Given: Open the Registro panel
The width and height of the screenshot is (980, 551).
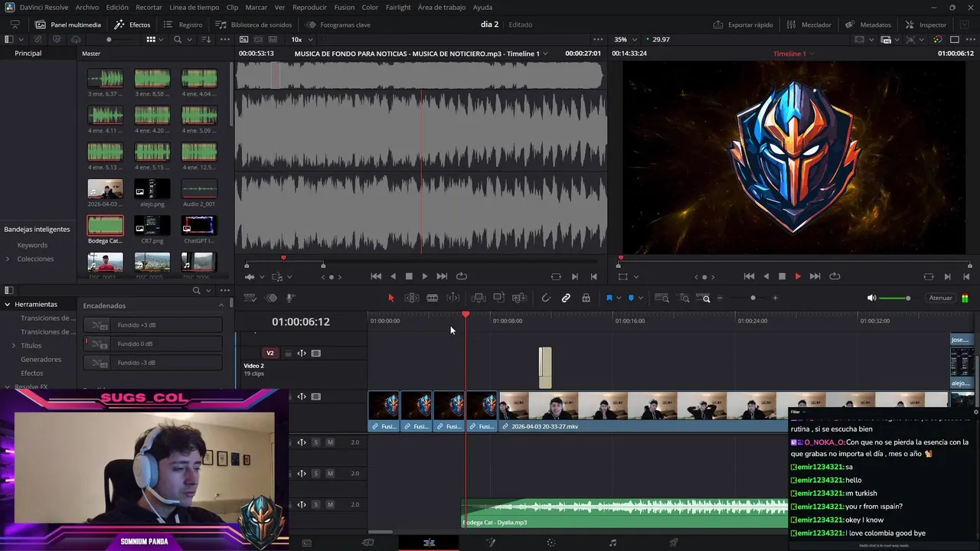Looking at the screenshot, I should [x=183, y=24].
